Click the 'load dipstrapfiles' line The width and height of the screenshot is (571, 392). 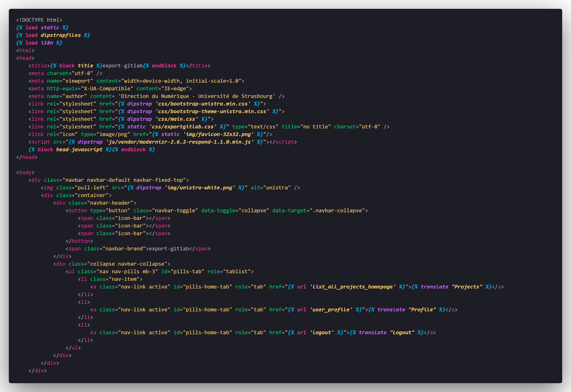[x=53, y=35]
